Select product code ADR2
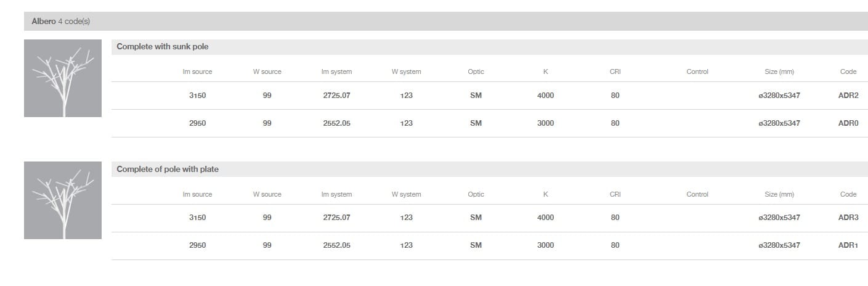Image resolution: width=868 pixels, height=286 pixels. [848, 96]
